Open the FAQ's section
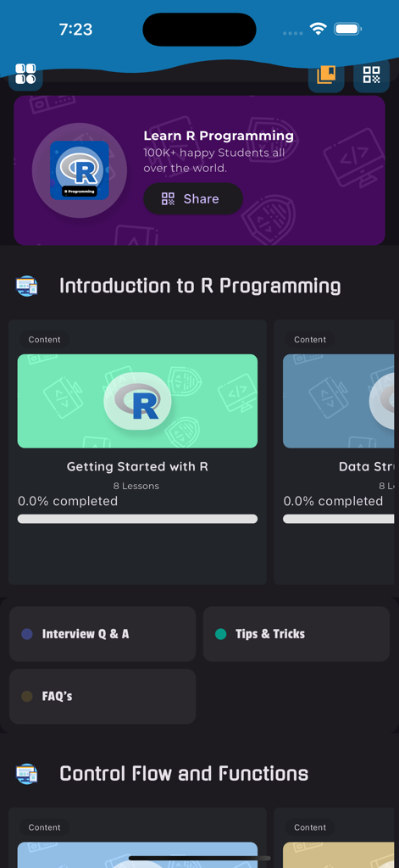Image resolution: width=399 pixels, height=868 pixels. click(103, 697)
